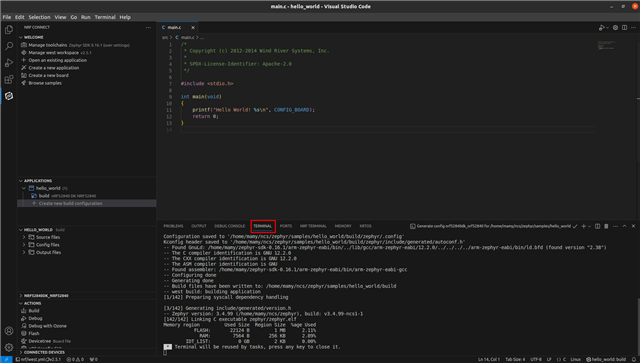Open the nRF Connect sidebar more actions ellipsis
The width and height of the screenshot is (640, 363).
(x=148, y=27)
